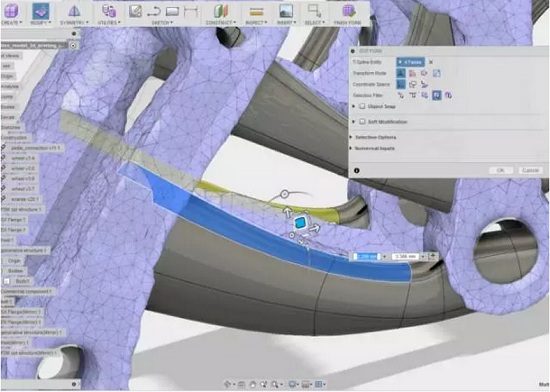The image size is (550, 392).
Task: Click the Finish Form icon
Action: click(348, 11)
